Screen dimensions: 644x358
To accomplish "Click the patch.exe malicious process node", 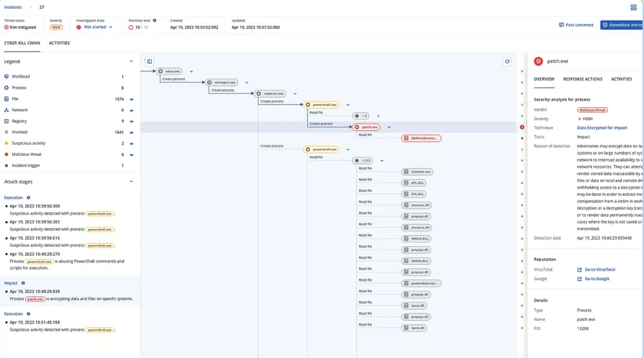I will (367, 127).
